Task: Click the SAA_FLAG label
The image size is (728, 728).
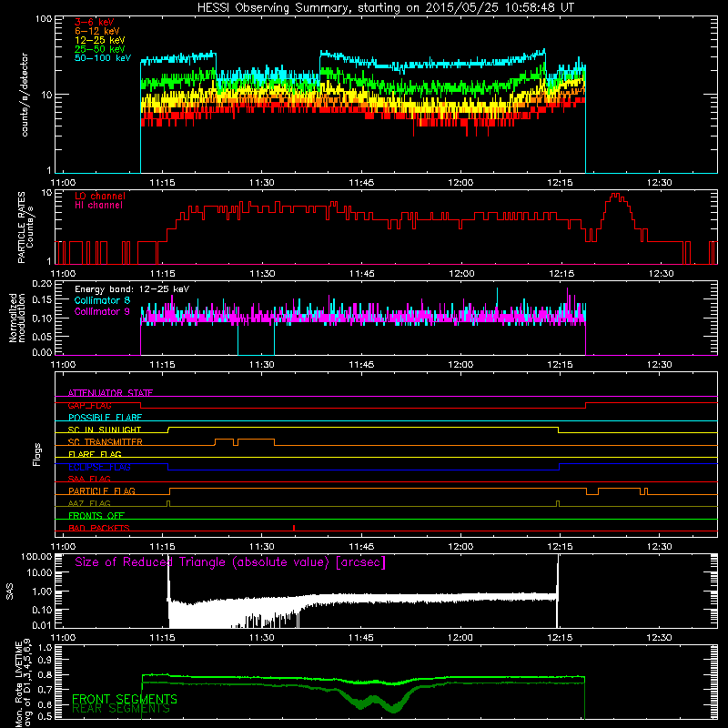Action: coord(89,479)
